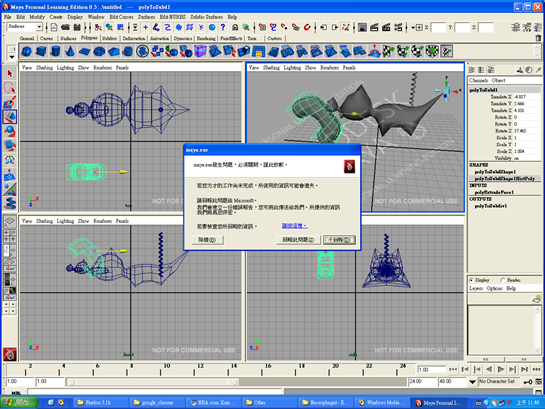545x409 pixels.
Task: Open the Layers menu in layer editor
Action: [x=476, y=288]
